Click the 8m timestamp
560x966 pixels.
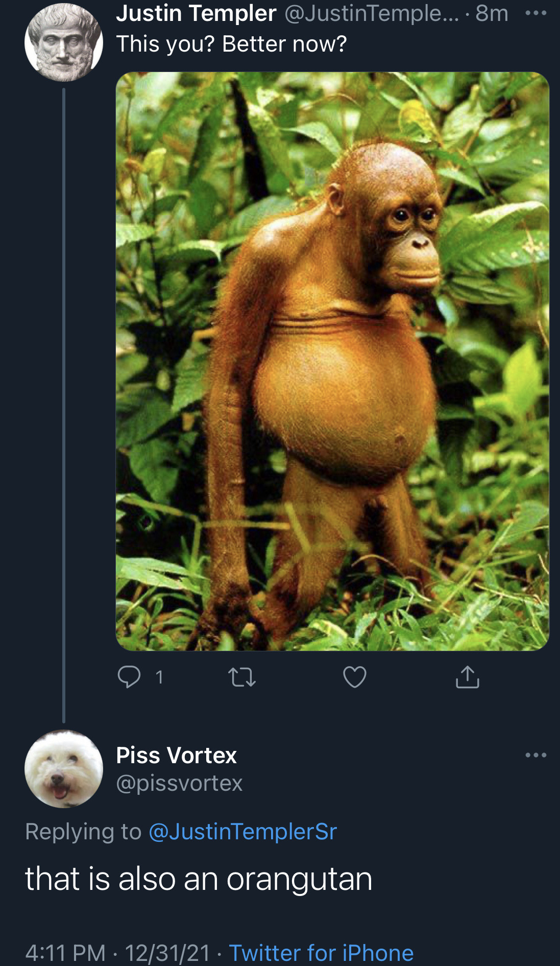pyautogui.click(x=492, y=13)
